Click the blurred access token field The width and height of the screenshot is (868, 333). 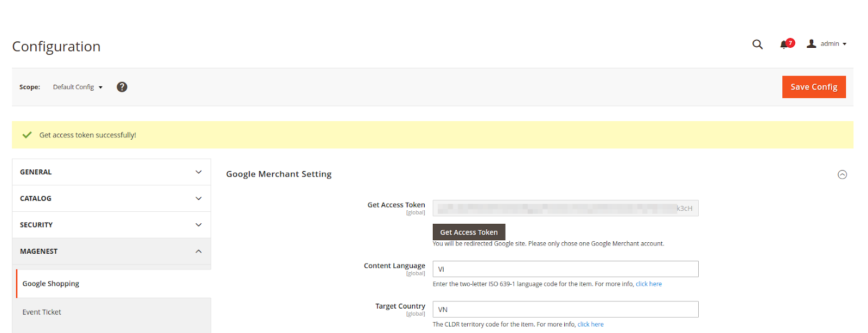(x=565, y=208)
